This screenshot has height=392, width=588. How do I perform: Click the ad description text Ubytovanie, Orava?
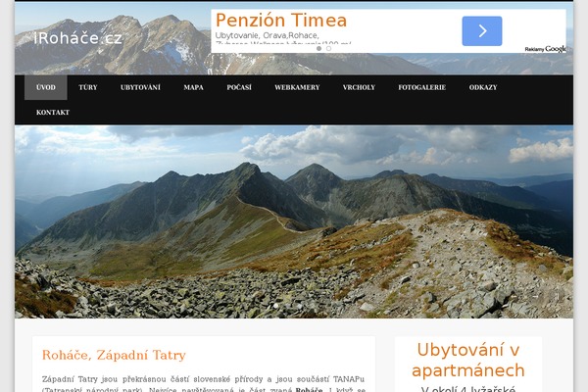[x=267, y=35]
